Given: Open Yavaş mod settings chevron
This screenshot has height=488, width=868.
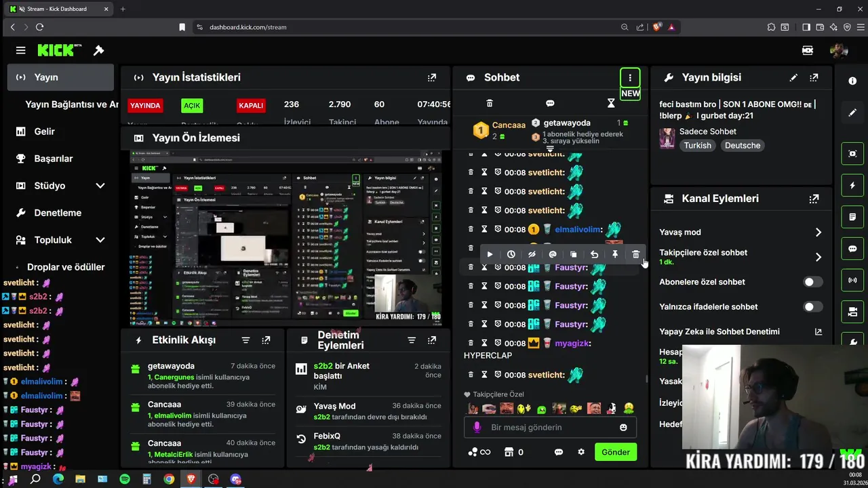Looking at the screenshot, I should pos(818,232).
